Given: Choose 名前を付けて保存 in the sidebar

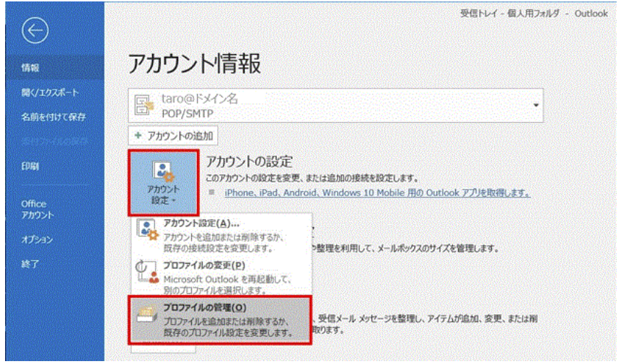Looking at the screenshot, I should coord(55,117).
